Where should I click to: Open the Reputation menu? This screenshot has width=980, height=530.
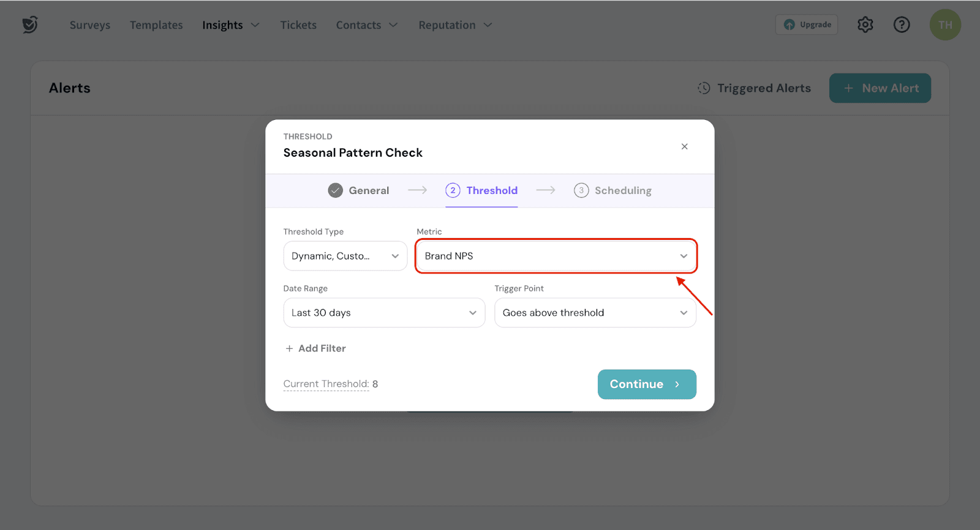click(x=454, y=25)
